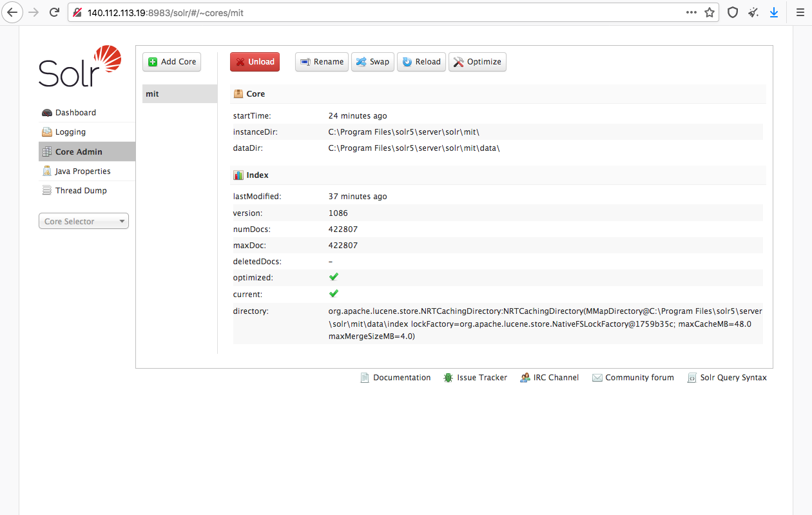Click the Rename button
Screen dimensions: 812x515
point(322,62)
